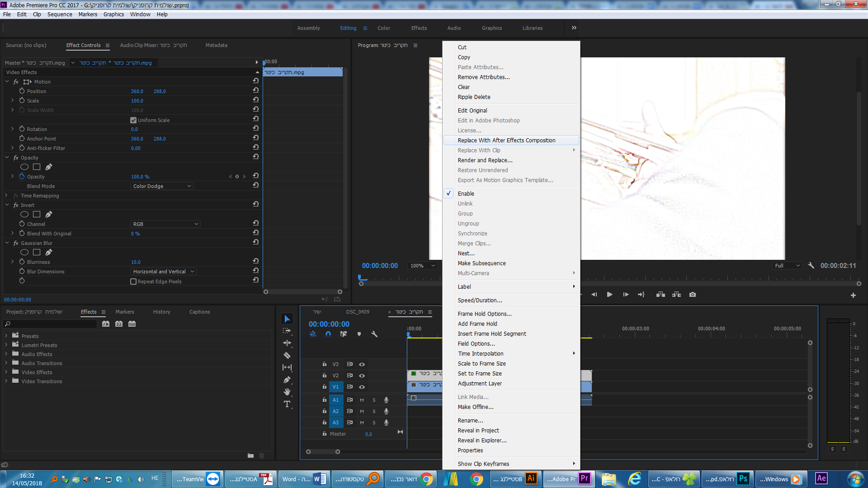Select the Razor tool in timeline toolbox
Viewport: 868px width, 488px height.
tap(287, 356)
